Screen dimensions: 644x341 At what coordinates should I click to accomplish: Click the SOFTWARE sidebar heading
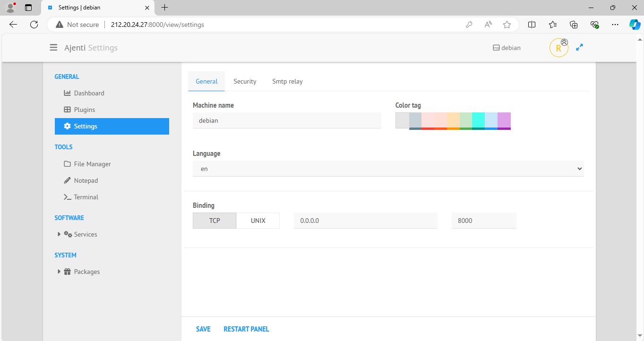(x=69, y=218)
